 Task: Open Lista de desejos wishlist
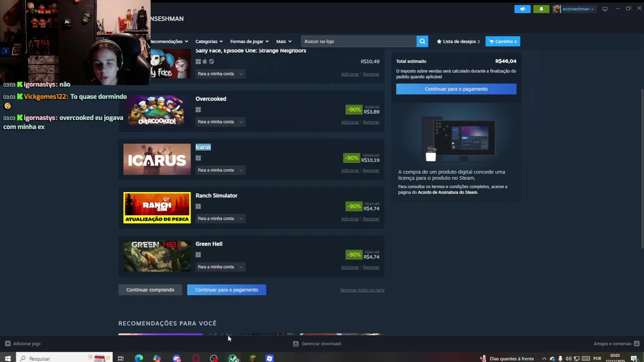pos(458,41)
